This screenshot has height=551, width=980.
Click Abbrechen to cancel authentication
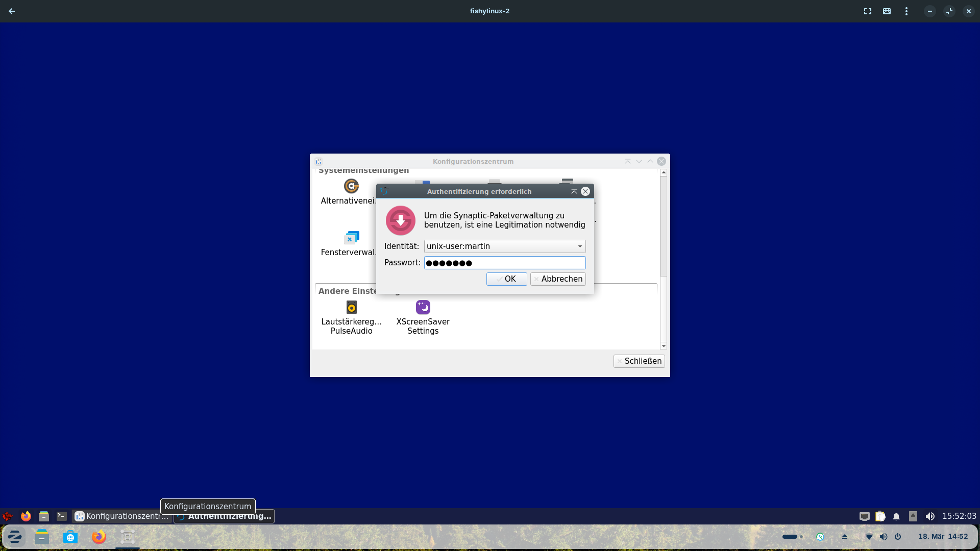point(558,279)
